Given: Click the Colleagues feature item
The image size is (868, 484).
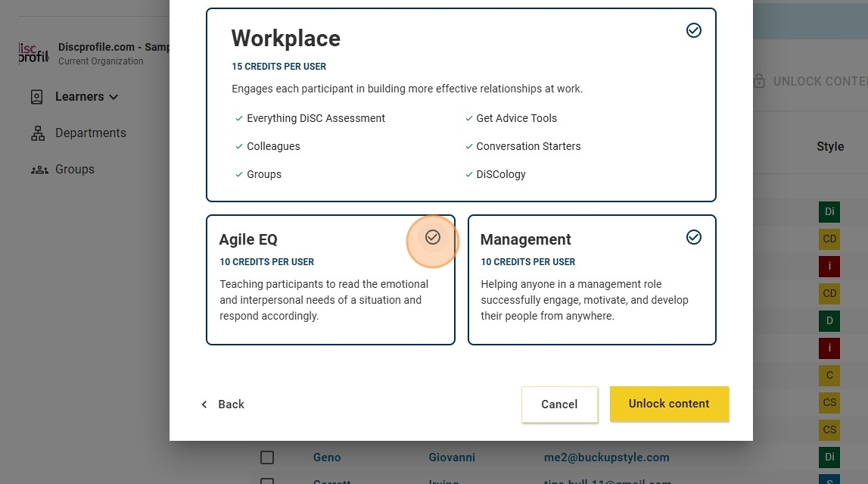Looking at the screenshot, I should point(273,146).
